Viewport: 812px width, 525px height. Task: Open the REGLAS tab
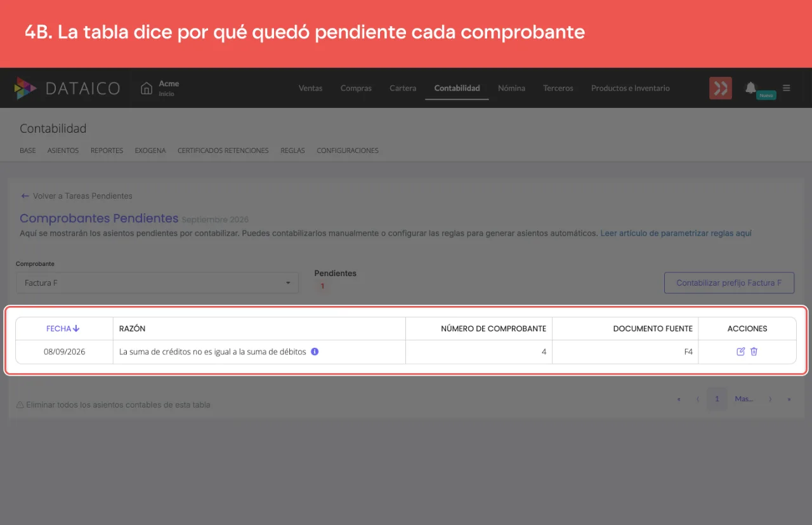tap(292, 150)
